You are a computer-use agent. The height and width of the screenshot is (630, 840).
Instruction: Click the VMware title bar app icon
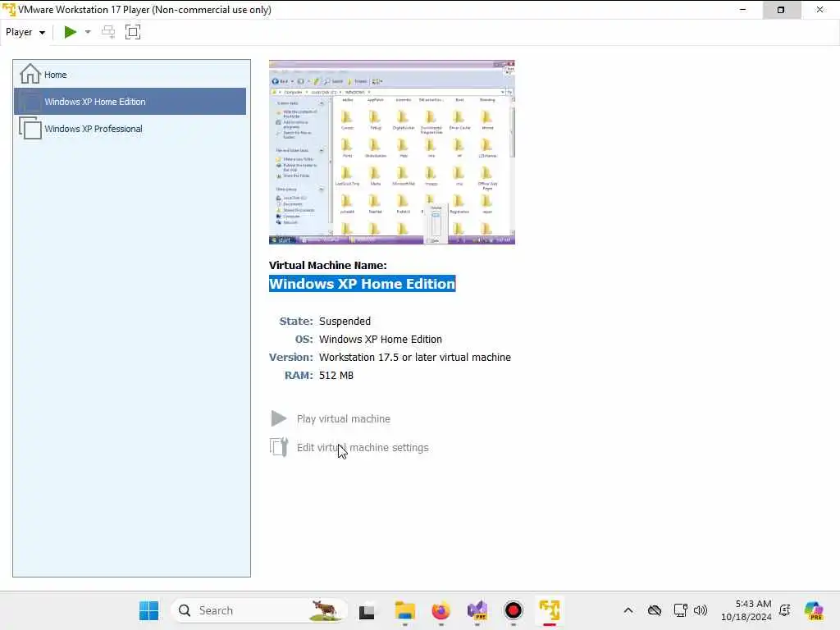(x=8, y=10)
